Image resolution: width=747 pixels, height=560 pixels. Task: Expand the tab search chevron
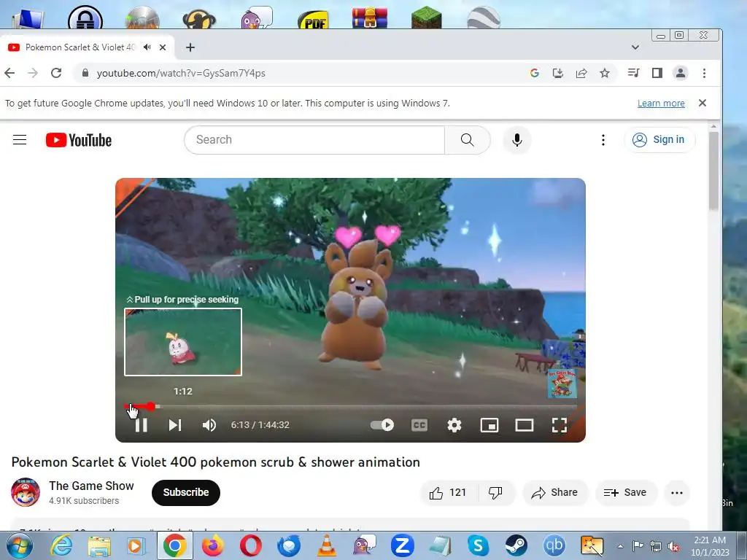point(635,47)
